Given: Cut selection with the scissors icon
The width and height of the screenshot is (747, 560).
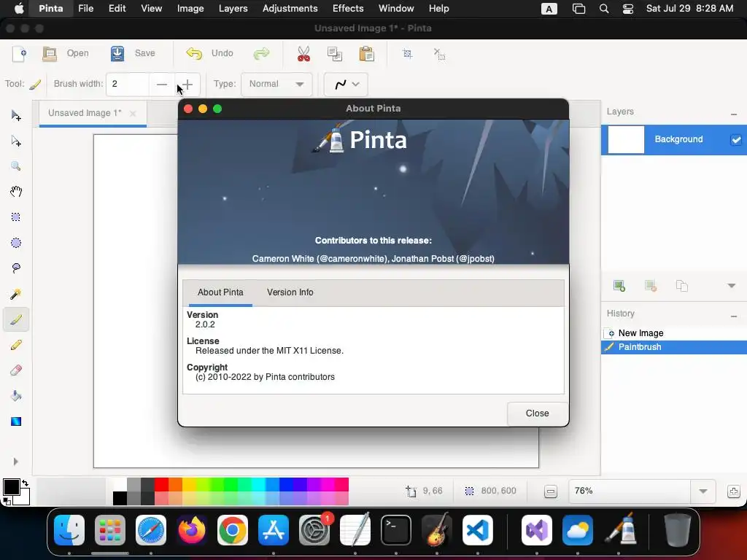Looking at the screenshot, I should click(x=303, y=54).
